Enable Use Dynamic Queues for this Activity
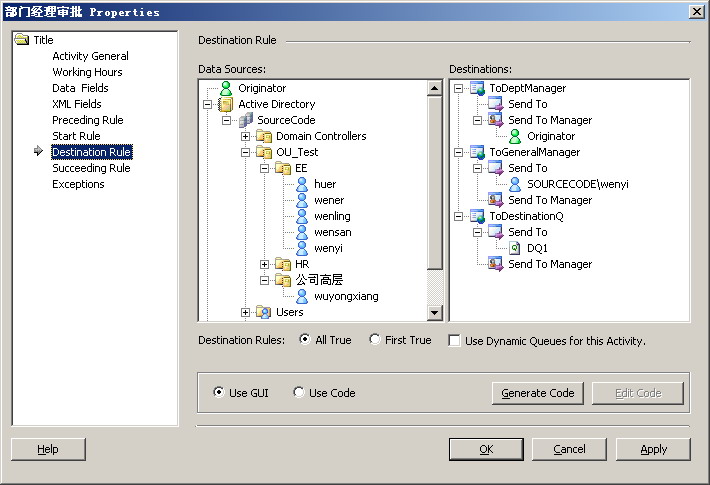This screenshot has height=485, width=710. (454, 341)
